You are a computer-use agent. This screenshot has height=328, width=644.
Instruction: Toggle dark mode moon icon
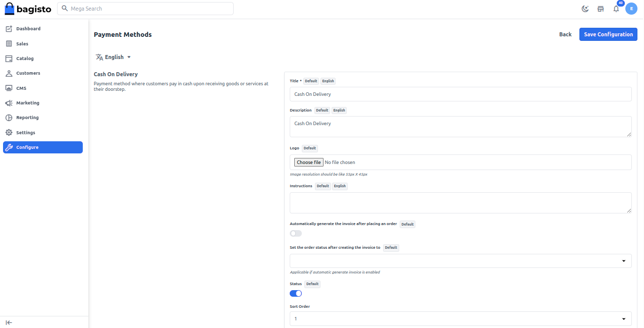585,9
